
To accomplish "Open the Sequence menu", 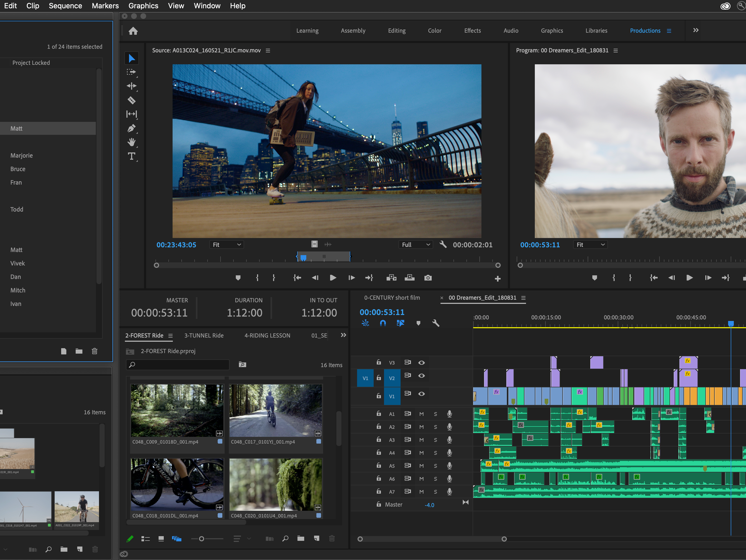I will tap(65, 6).
